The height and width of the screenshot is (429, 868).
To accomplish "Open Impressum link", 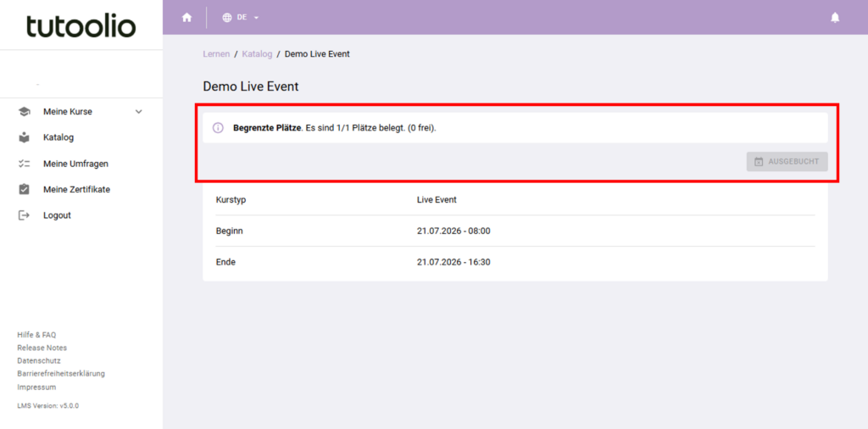I will (x=36, y=387).
